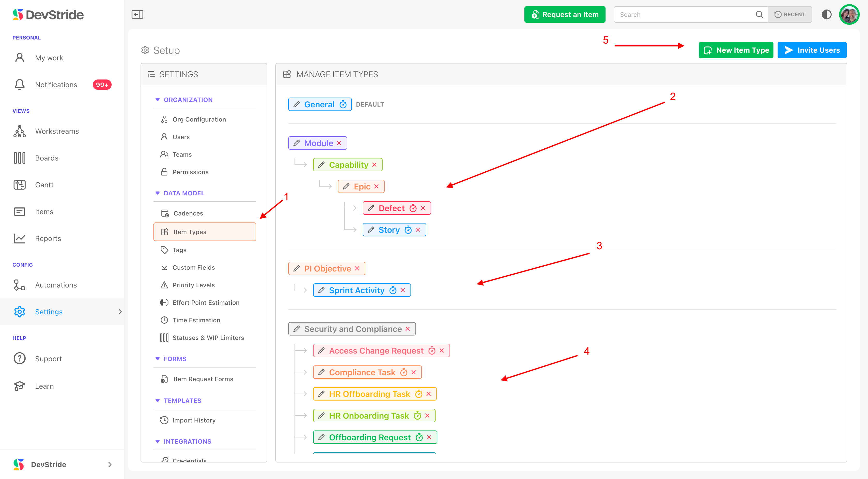The image size is (868, 479).
Task: Click the New Item Type button
Action: point(735,50)
